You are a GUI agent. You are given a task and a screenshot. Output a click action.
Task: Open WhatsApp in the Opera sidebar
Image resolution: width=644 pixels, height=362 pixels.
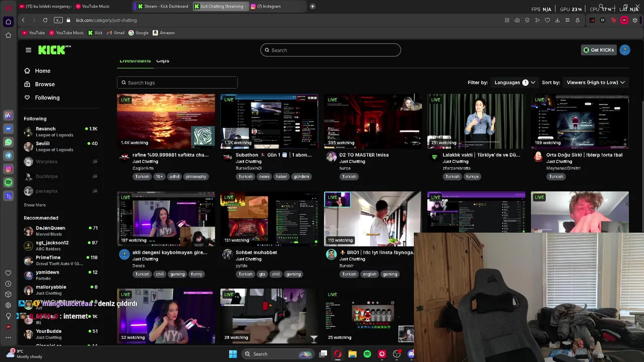point(8,142)
